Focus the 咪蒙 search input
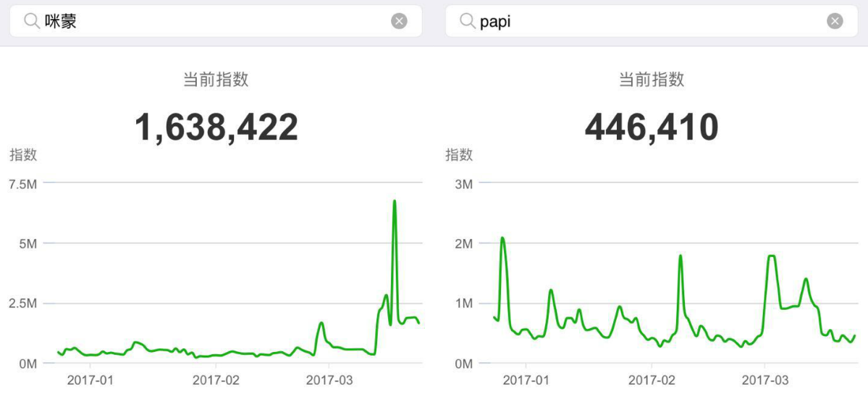Screen dimensions: 868x407 click(216, 21)
